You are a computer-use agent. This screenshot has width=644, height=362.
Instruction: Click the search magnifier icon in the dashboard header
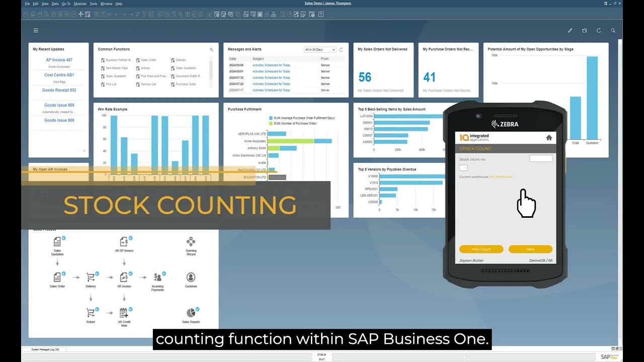click(x=613, y=31)
